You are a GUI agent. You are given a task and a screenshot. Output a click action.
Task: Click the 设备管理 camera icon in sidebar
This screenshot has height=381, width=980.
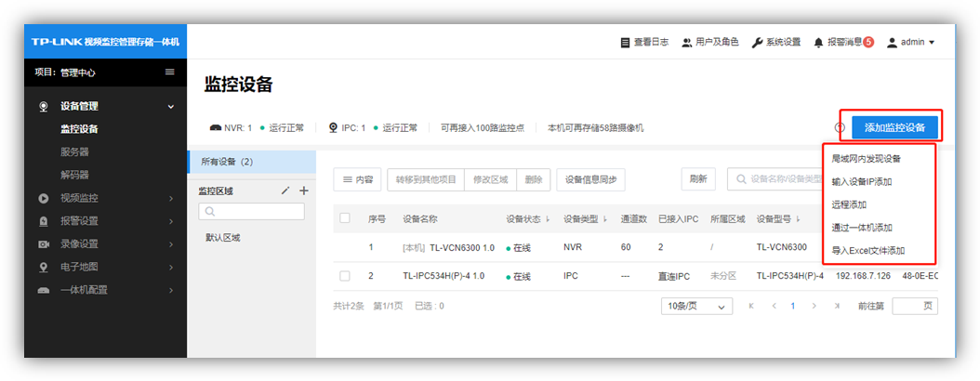43,106
